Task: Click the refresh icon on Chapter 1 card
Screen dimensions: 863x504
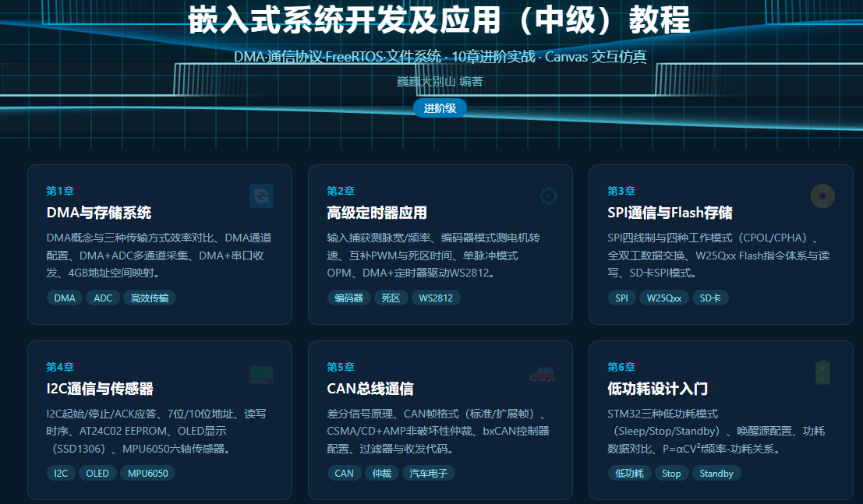Action: point(261,196)
